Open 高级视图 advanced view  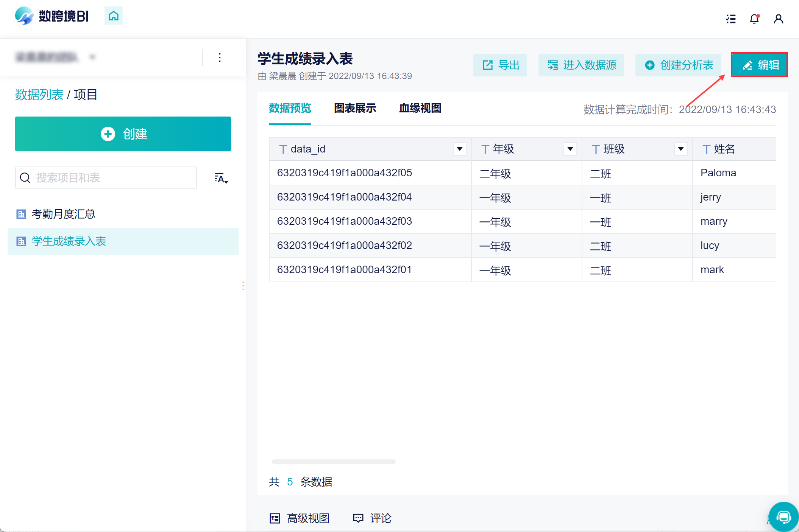pyautogui.click(x=300, y=518)
